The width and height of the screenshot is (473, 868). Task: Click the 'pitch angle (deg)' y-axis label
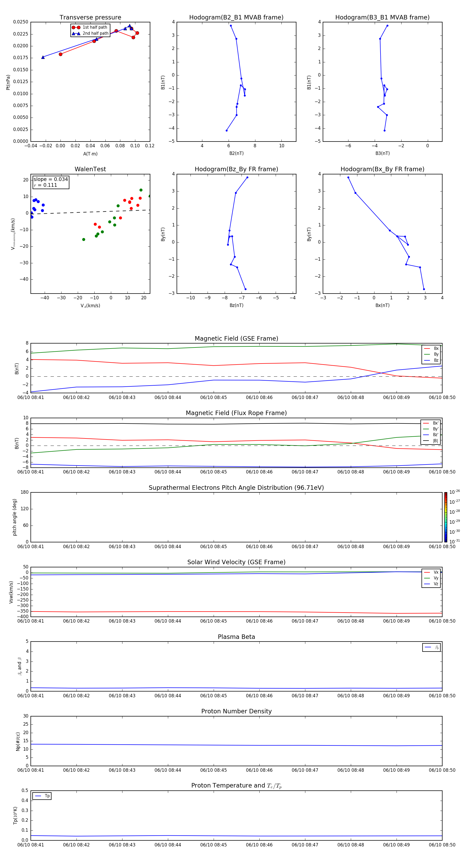(x=14, y=517)
